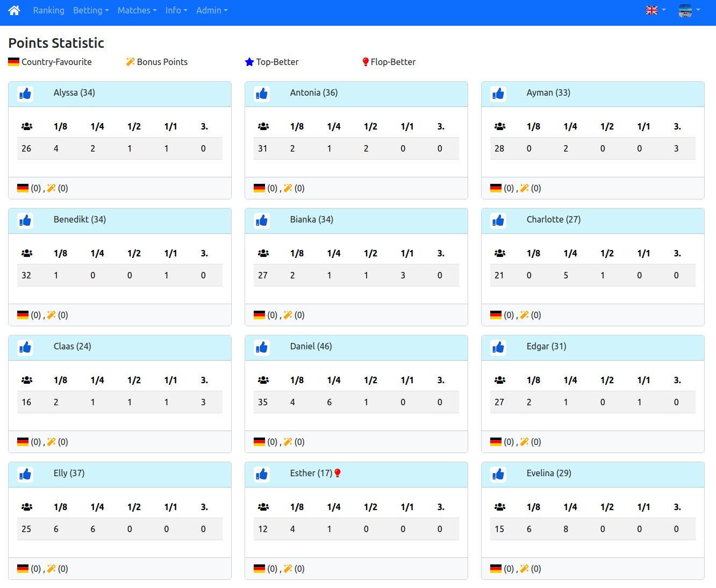Open the user avatar menu
Screen dimensions: 716x588
pyautogui.click(x=689, y=10)
